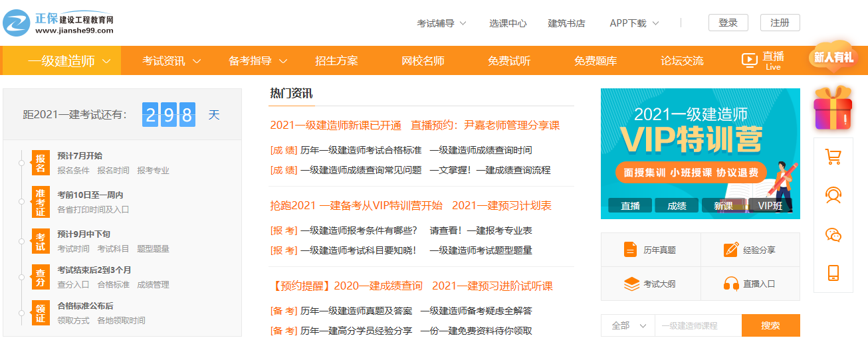Select 网校名师 in the navigation bar
This screenshot has height=344, width=868.
pos(423,61)
